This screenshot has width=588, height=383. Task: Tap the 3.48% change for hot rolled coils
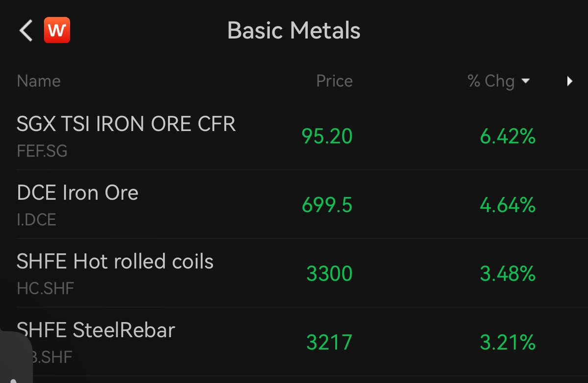[508, 274]
